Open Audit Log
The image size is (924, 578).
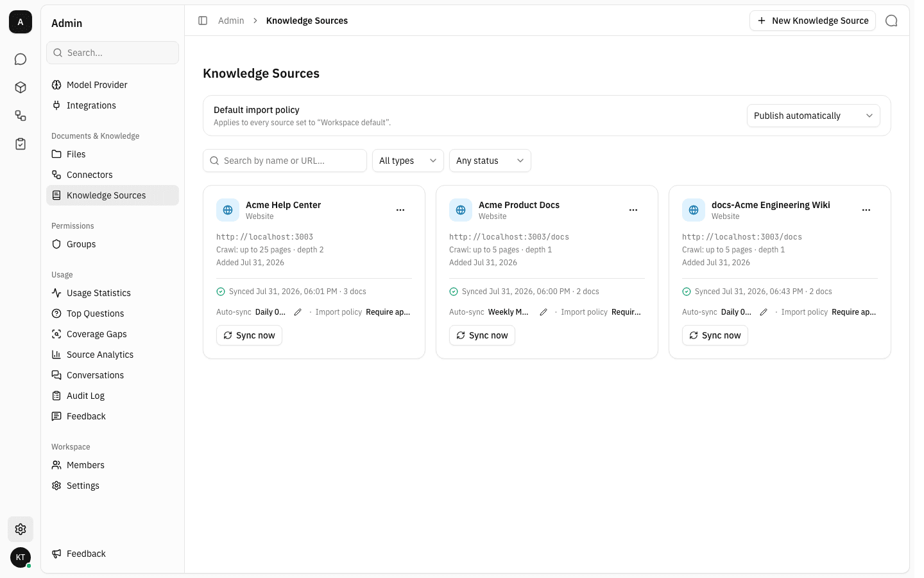(x=112, y=396)
